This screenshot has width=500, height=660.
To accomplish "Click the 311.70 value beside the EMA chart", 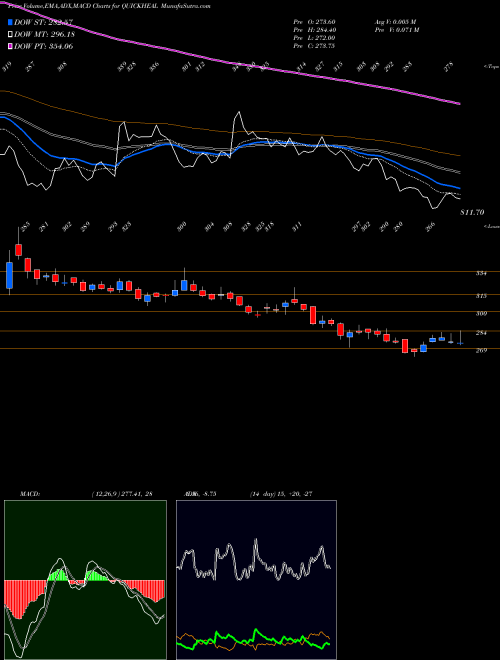I will [x=472, y=213].
